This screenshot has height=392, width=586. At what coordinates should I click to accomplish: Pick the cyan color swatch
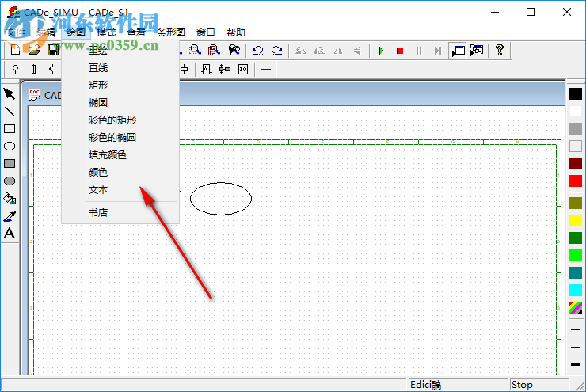pyautogui.click(x=576, y=291)
